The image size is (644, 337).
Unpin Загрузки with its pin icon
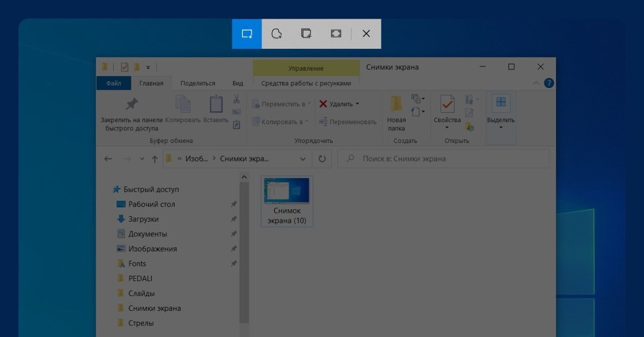tap(233, 219)
